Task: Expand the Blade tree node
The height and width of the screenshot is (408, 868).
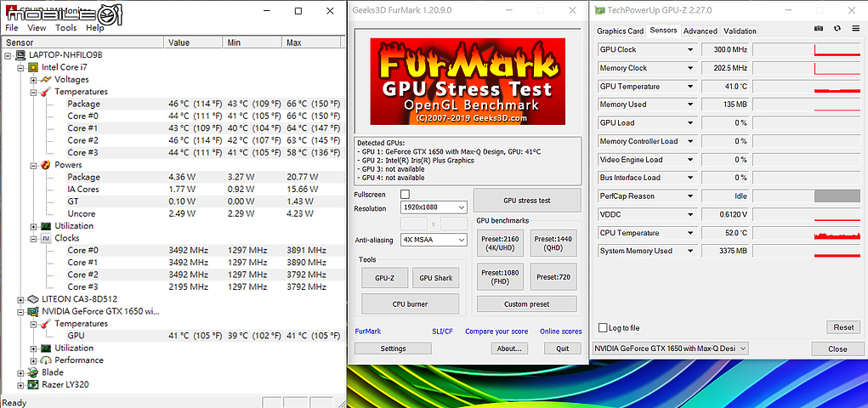Action: click(21, 372)
